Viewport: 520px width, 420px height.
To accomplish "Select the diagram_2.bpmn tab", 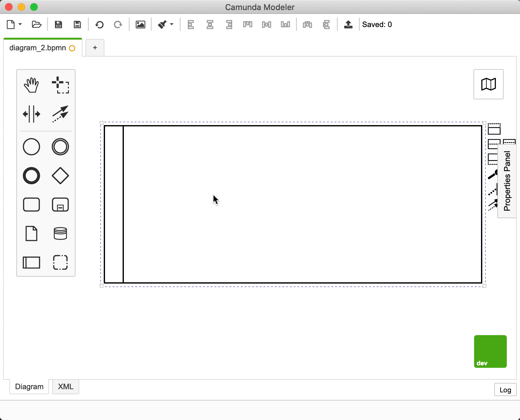I will (x=38, y=47).
